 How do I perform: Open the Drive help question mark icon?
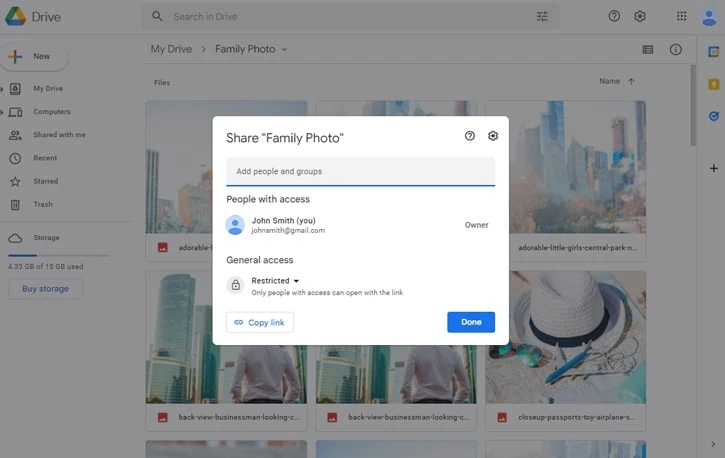(x=614, y=16)
